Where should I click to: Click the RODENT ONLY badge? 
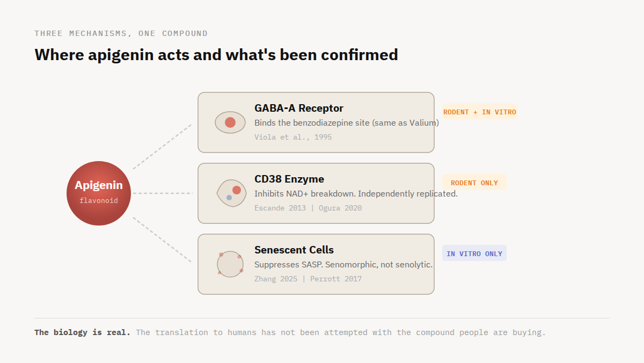(474, 183)
